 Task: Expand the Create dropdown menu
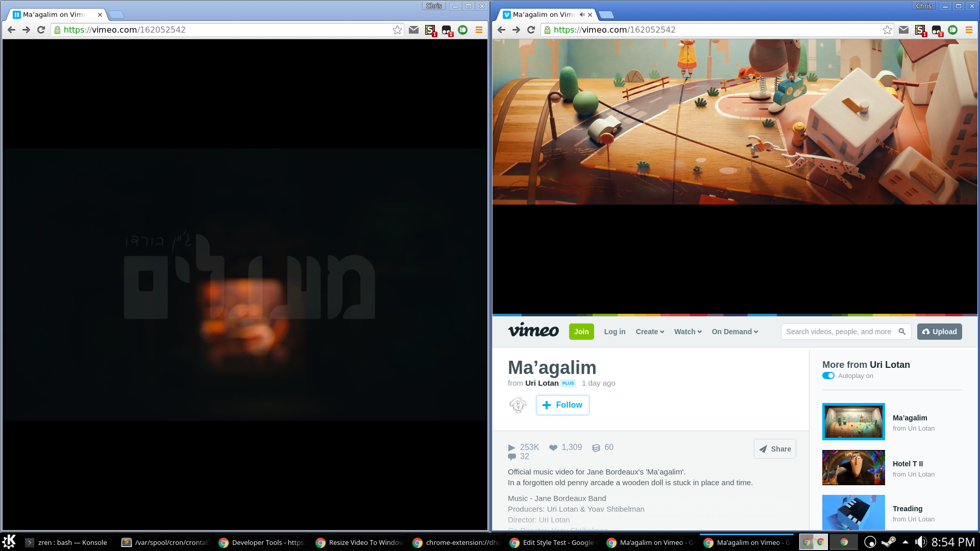tap(650, 332)
